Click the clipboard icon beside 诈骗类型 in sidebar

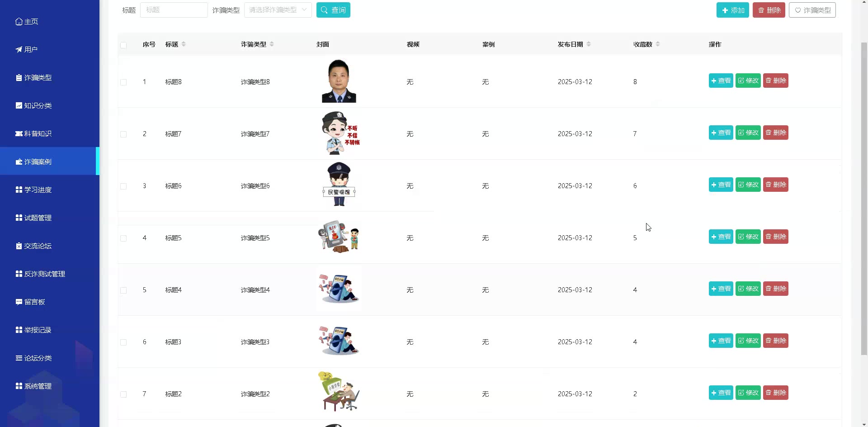tap(19, 78)
